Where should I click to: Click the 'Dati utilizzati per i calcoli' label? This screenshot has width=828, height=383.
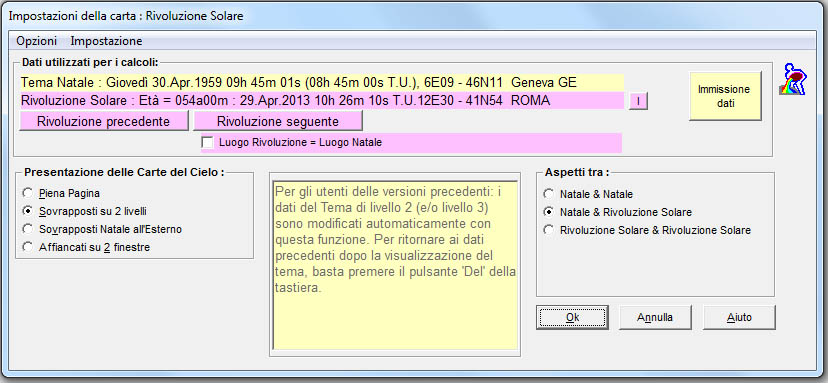(x=90, y=62)
